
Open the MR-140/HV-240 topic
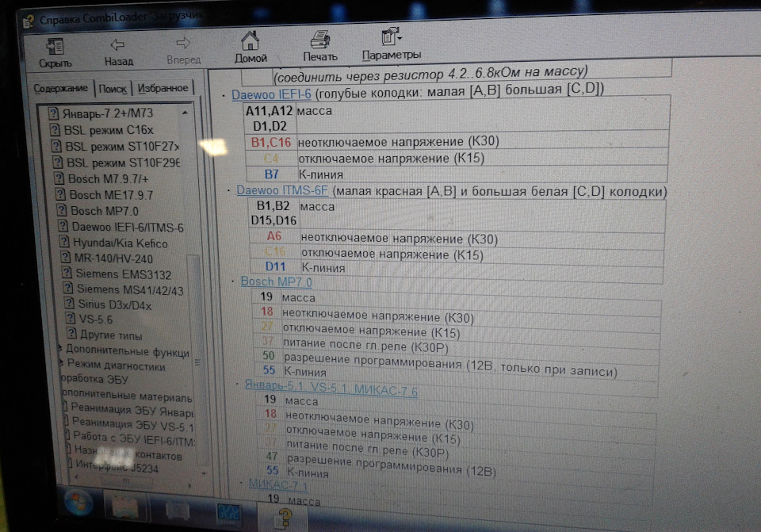[x=113, y=258]
